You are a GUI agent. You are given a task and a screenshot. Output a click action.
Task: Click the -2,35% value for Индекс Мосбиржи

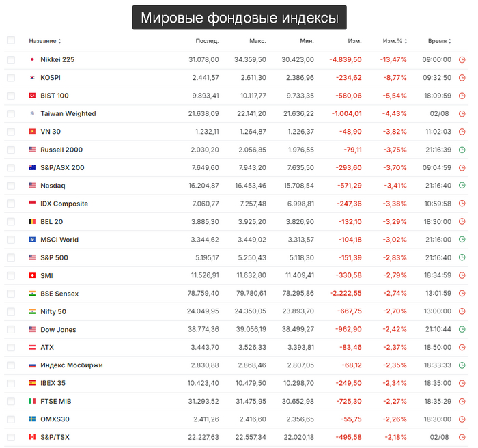pos(395,365)
